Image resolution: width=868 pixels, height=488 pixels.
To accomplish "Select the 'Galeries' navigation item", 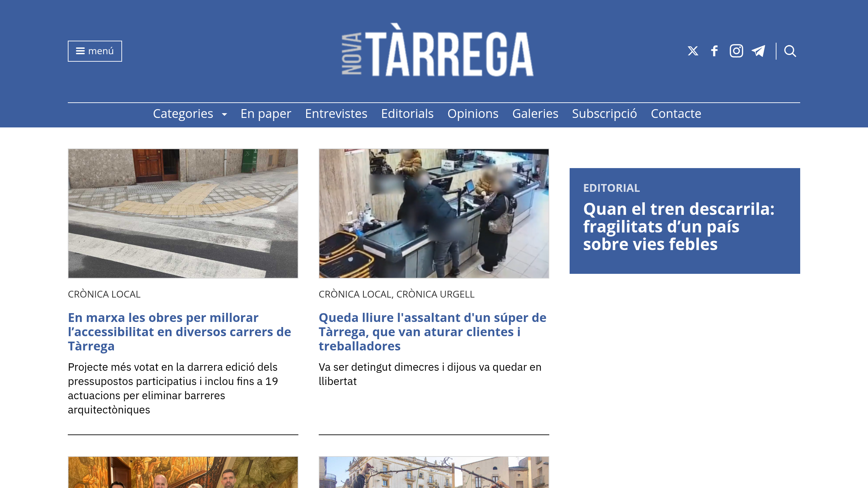I will pyautogui.click(x=535, y=114).
